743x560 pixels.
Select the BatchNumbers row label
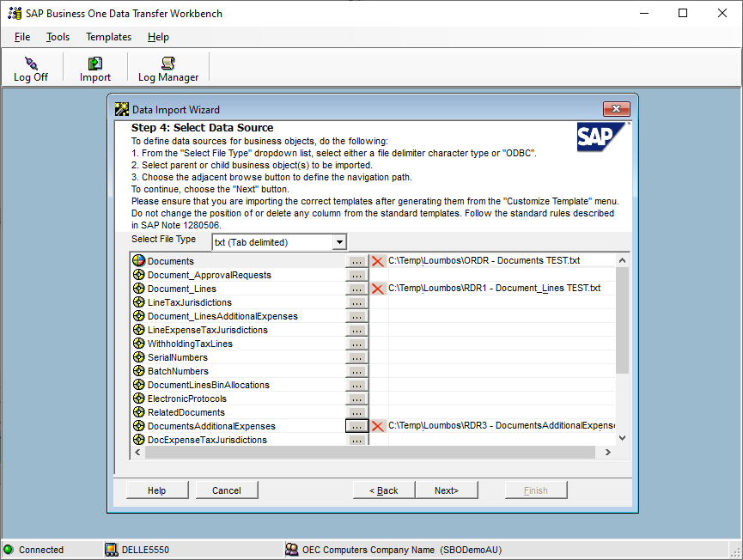pyautogui.click(x=178, y=371)
